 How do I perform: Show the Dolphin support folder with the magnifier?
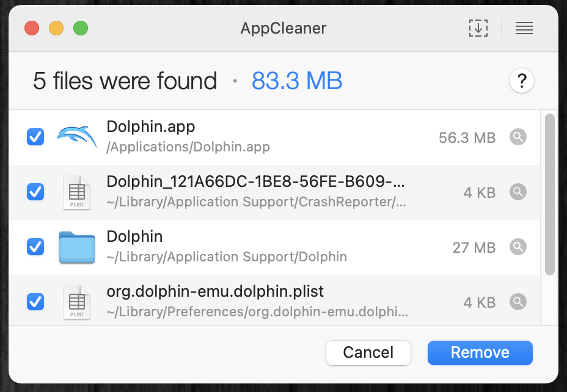click(518, 247)
